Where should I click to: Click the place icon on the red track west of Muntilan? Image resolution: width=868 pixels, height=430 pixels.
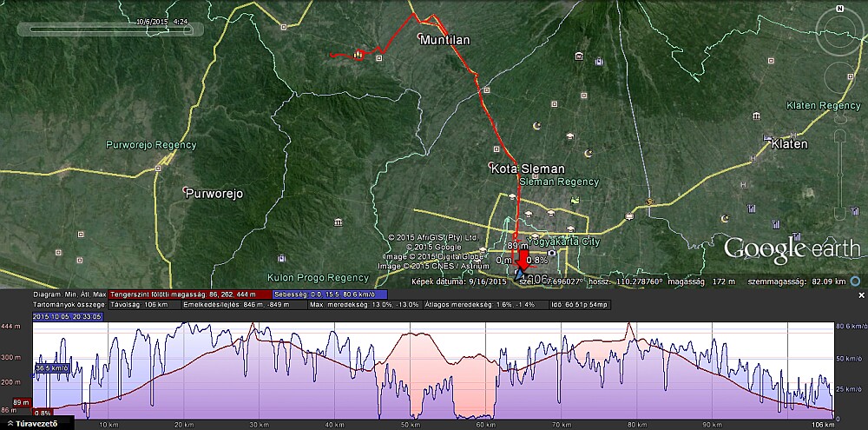pos(359,56)
